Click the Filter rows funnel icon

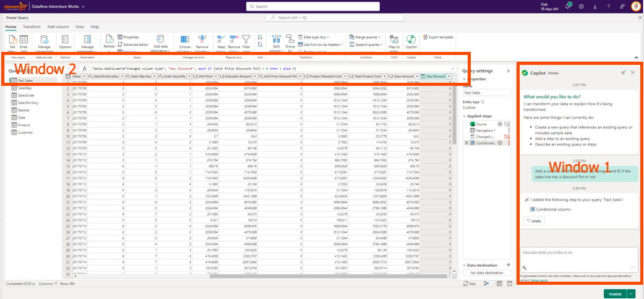(x=246, y=40)
